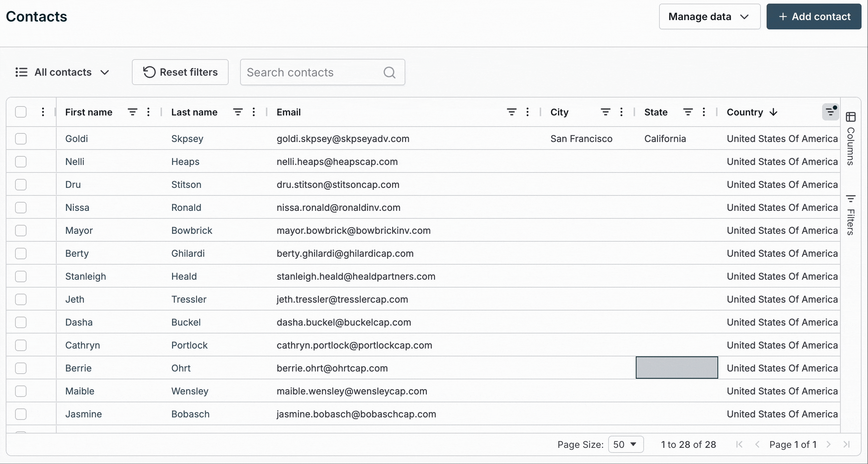Click the Stitson last name cell
Screen dimensions: 868x464
click(x=186, y=185)
